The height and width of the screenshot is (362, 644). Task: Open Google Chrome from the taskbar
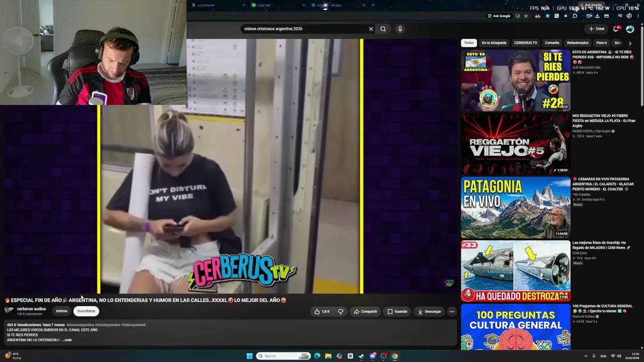[394, 356]
